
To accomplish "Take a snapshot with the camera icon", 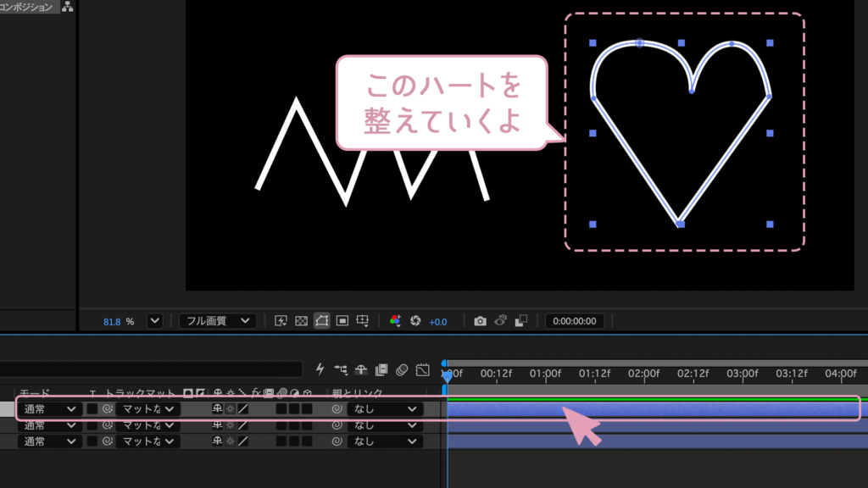I will coord(480,321).
